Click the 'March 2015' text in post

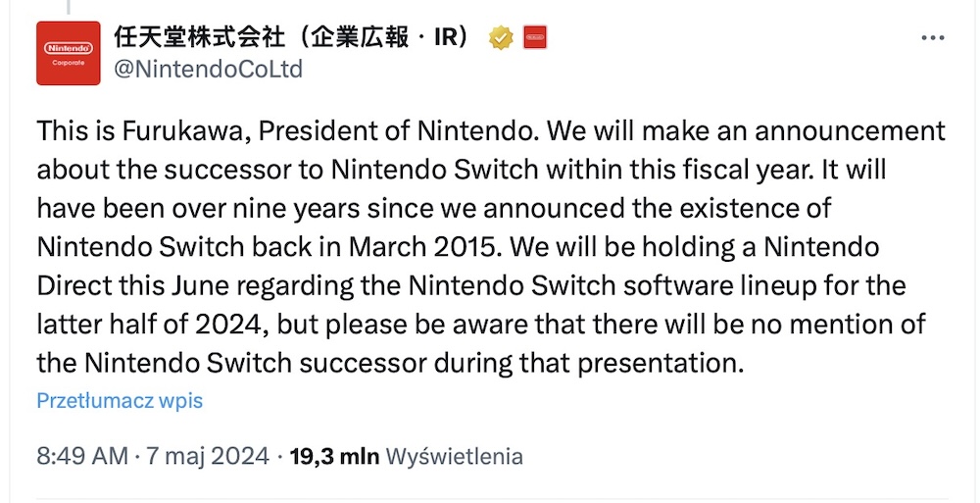pos(425,247)
